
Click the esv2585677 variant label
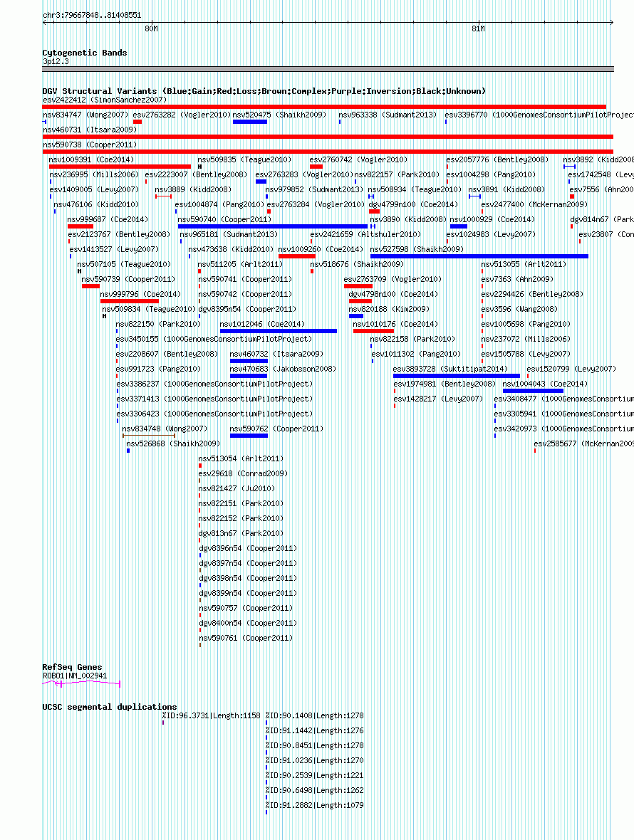[583, 443]
